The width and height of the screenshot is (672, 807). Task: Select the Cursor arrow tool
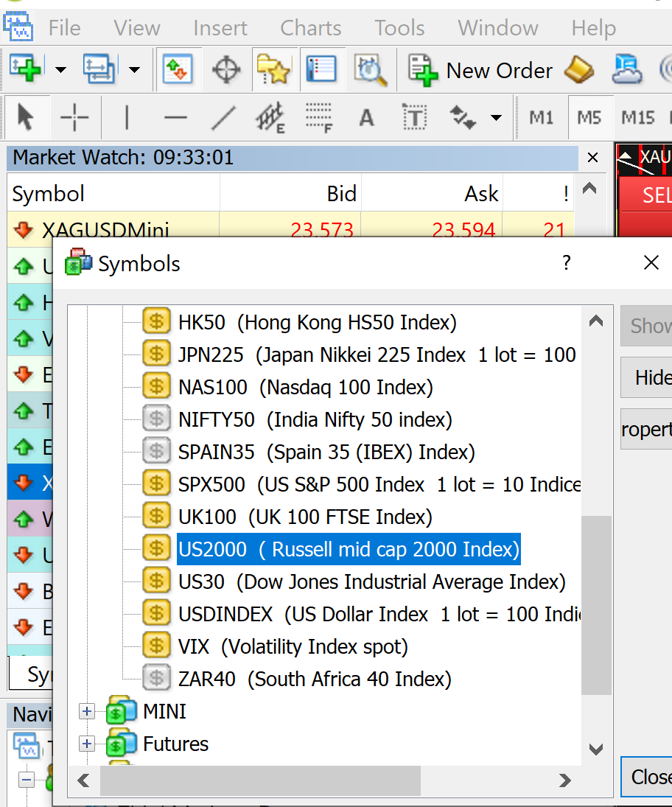pos(25,117)
